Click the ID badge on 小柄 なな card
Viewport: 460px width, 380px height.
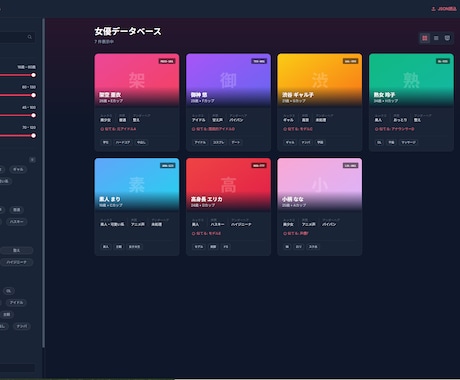pos(350,166)
